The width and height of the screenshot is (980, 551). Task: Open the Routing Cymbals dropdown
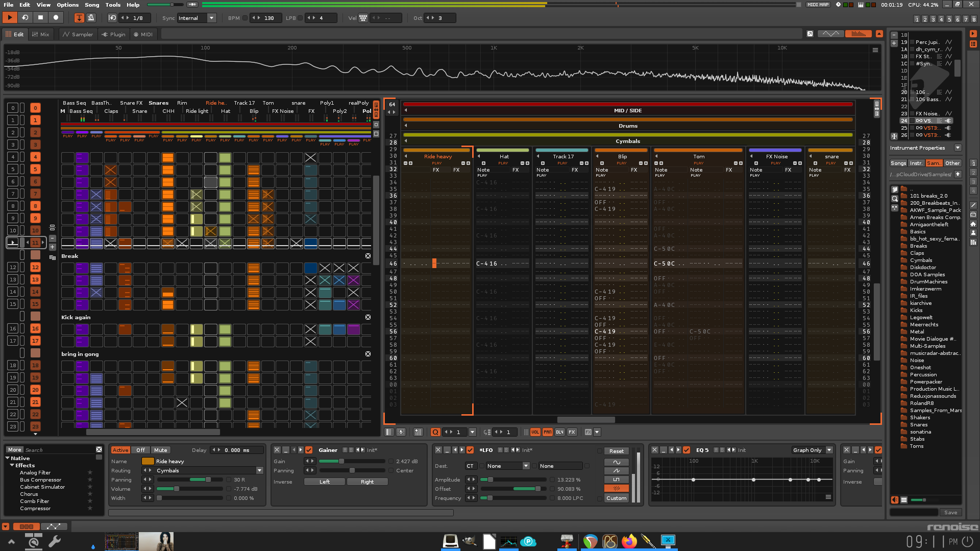pyautogui.click(x=209, y=470)
